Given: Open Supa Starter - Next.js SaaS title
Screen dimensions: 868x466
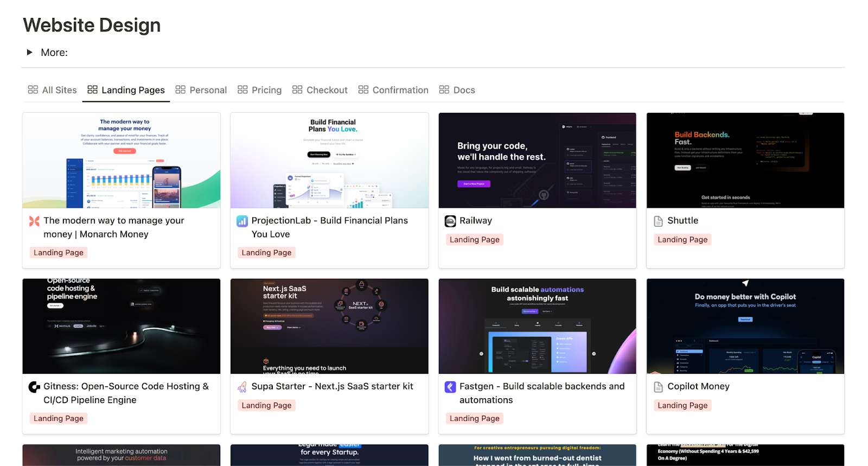Looking at the screenshot, I should 332,386.
